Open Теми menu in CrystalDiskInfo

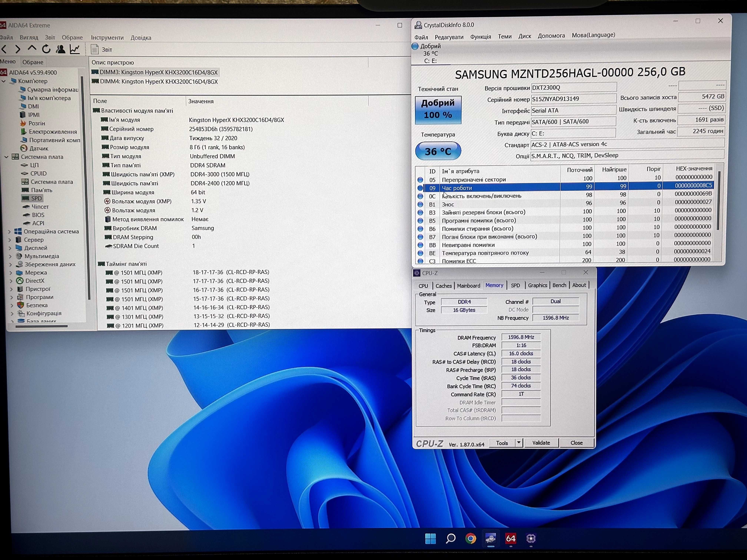tap(504, 36)
